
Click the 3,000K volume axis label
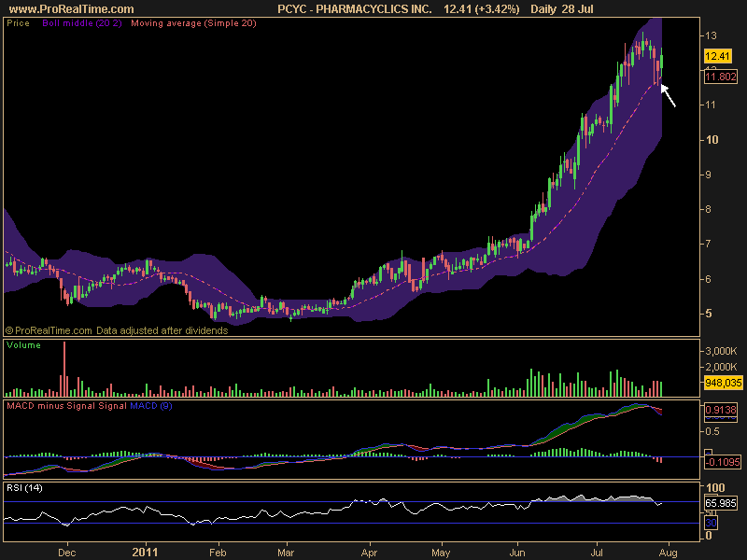tap(721, 352)
